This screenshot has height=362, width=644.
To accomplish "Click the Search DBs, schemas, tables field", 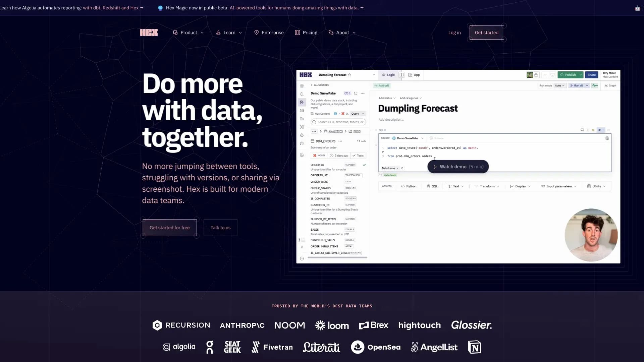I will [338, 122].
